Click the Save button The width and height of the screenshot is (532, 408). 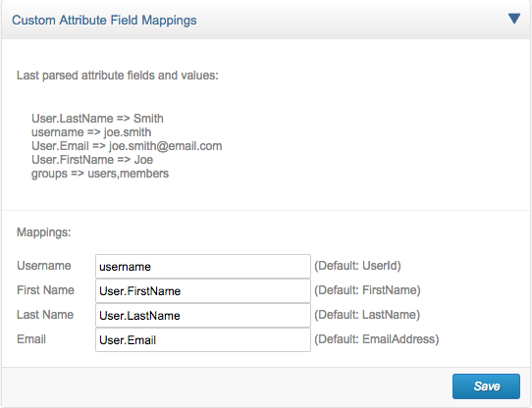click(x=486, y=386)
